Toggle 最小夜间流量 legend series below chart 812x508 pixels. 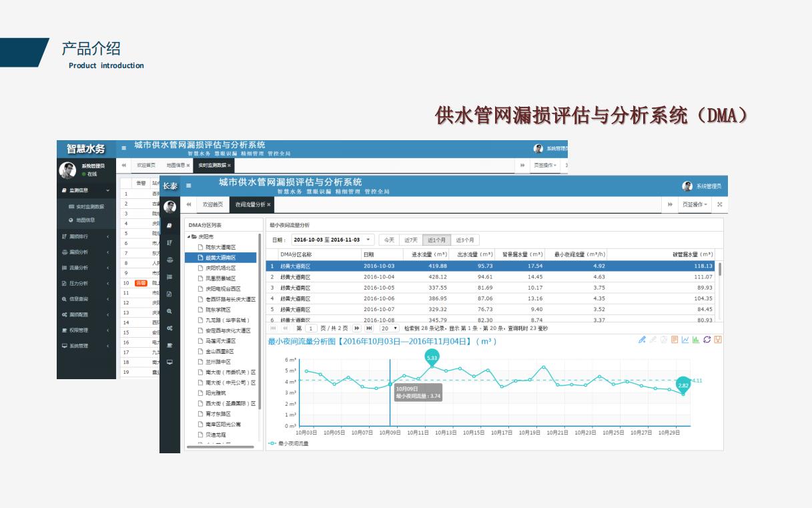pos(289,443)
